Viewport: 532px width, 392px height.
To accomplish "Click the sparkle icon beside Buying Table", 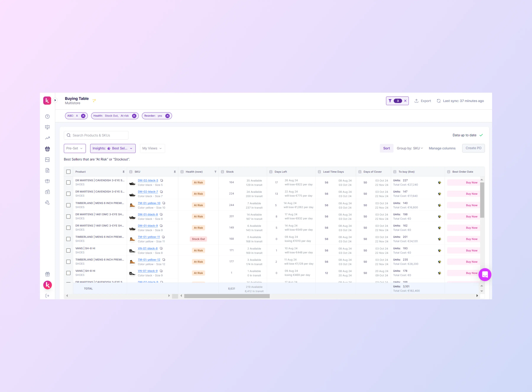I will pyautogui.click(x=94, y=100).
